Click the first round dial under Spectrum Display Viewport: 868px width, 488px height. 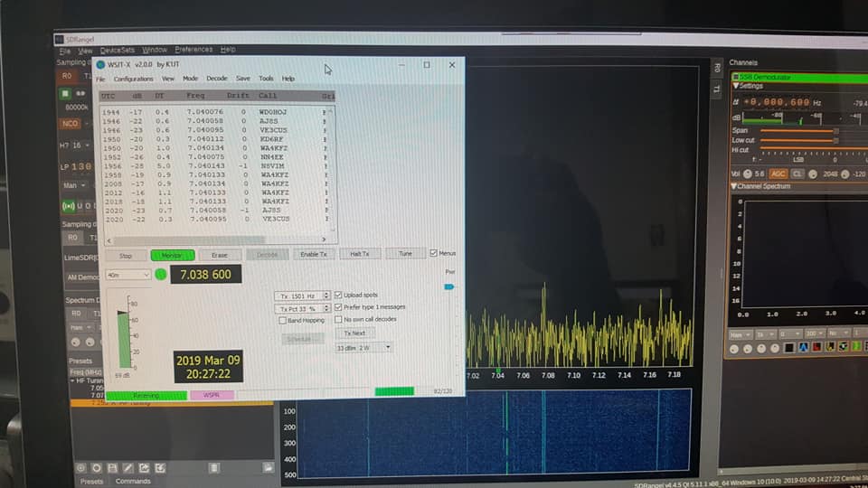click(76, 342)
